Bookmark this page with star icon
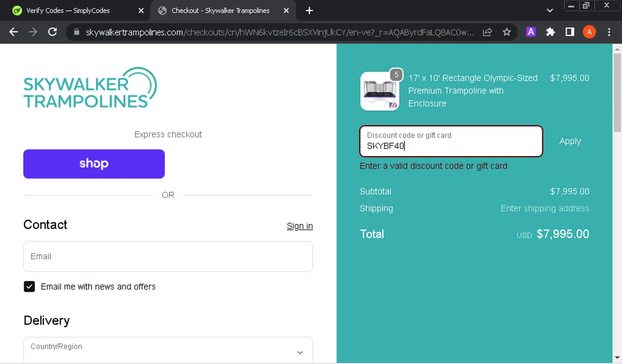 tap(507, 32)
